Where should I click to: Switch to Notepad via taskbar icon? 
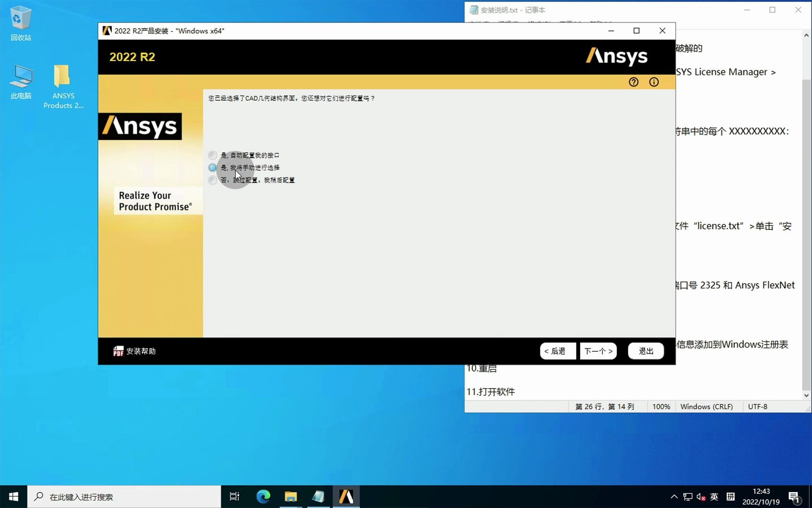tap(319, 497)
